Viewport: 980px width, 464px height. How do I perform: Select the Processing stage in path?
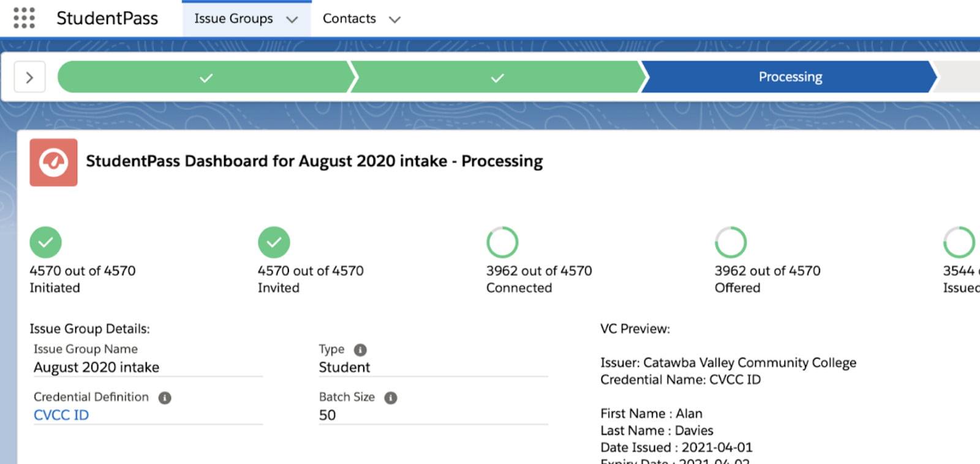point(790,77)
